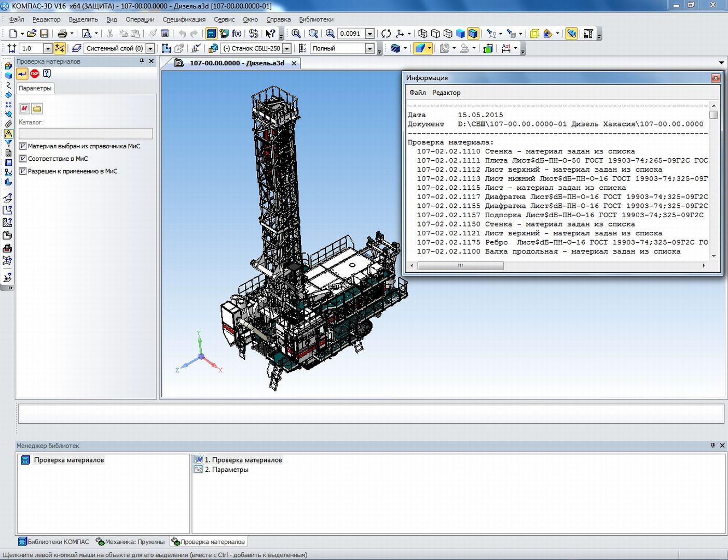Open the 'Полный' display mode dropdown
This screenshot has height=560, width=728.
(x=369, y=48)
